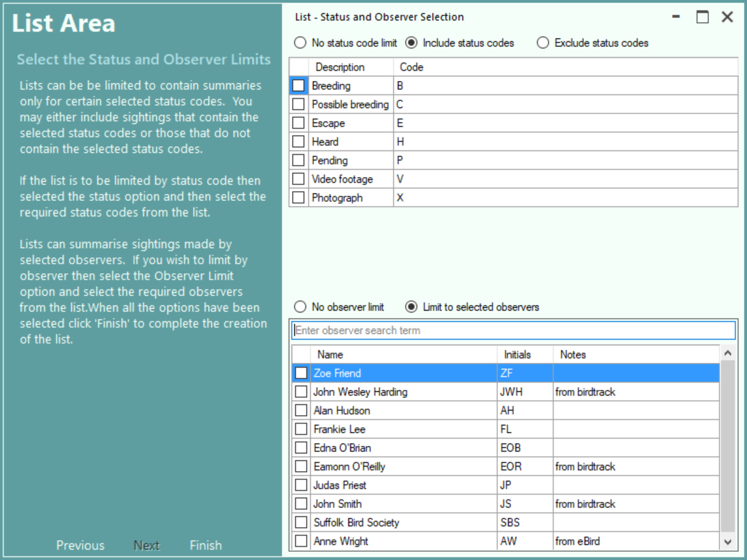Image resolution: width=747 pixels, height=560 pixels.
Task: Minimize the Status and Observer Selection window
Action: pyautogui.click(x=676, y=17)
